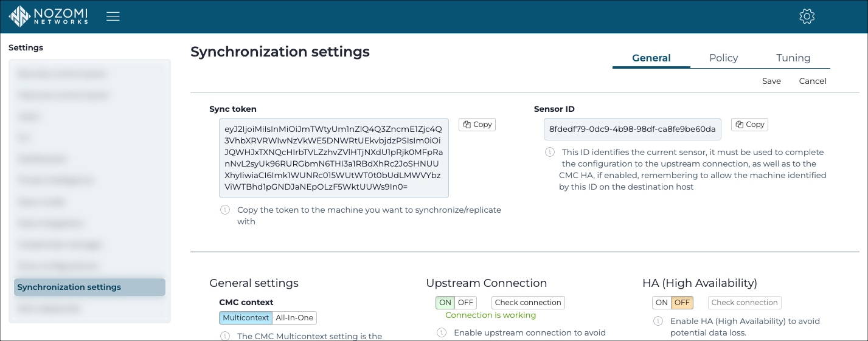Click info icon for HA description
Screen dimensions: 868x341
658,321
